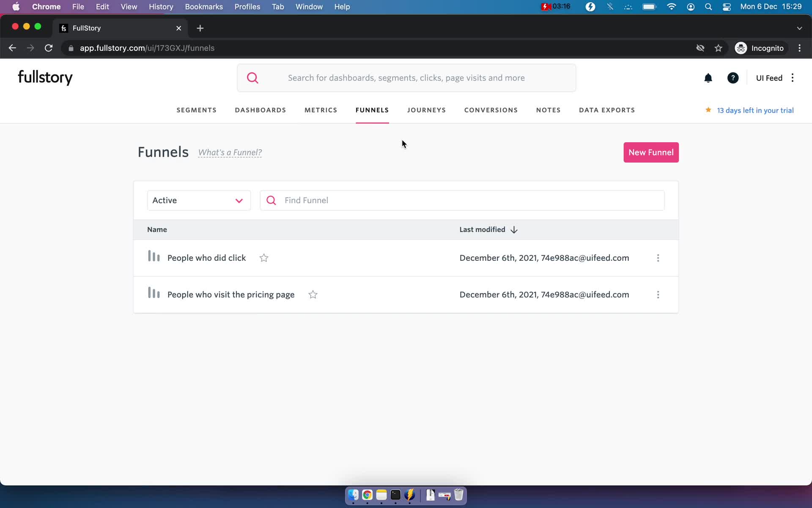This screenshot has height=508, width=812.
Task: Toggle the star favorite for 'People who visit the pricing page'
Action: (313, 294)
